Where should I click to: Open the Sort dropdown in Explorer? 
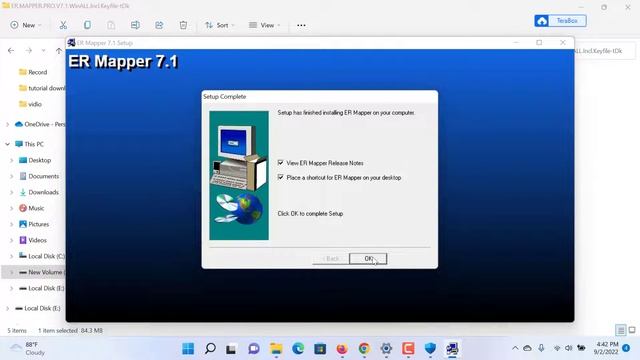click(x=220, y=25)
